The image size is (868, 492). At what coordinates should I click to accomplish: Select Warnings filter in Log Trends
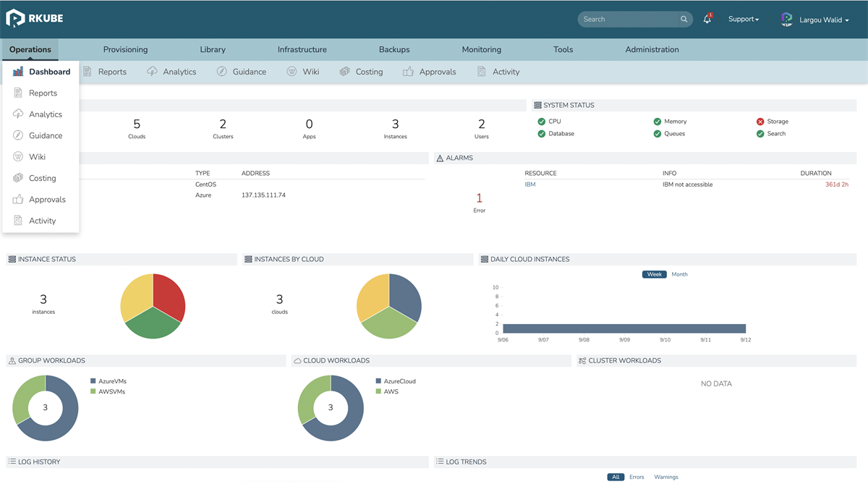click(666, 477)
